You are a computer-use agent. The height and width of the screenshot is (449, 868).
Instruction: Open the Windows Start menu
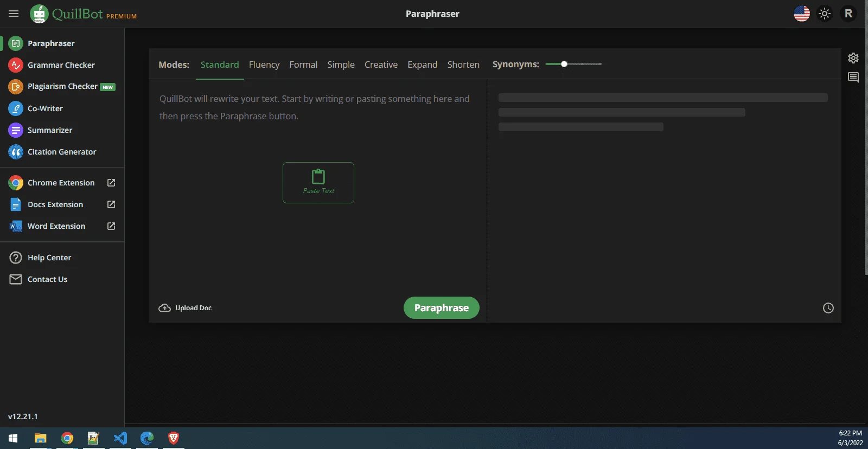tap(14, 438)
